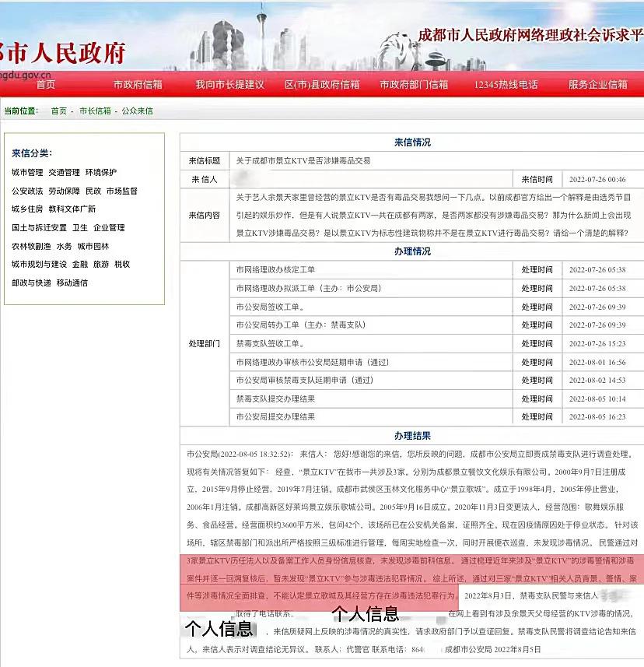Click the 公众来信 breadcrumb link
This screenshot has width=644, height=667.
(x=137, y=111)
